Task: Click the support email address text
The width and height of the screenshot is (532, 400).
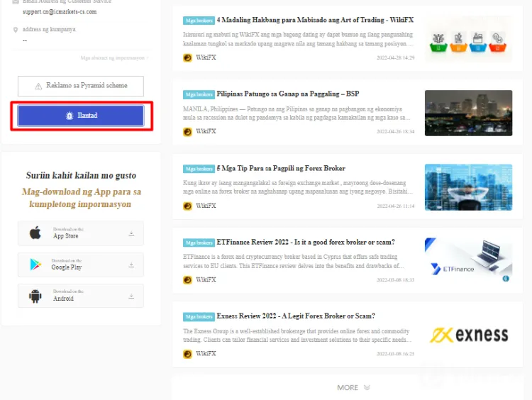Action: pyautogui.click(x=60, y=12)
